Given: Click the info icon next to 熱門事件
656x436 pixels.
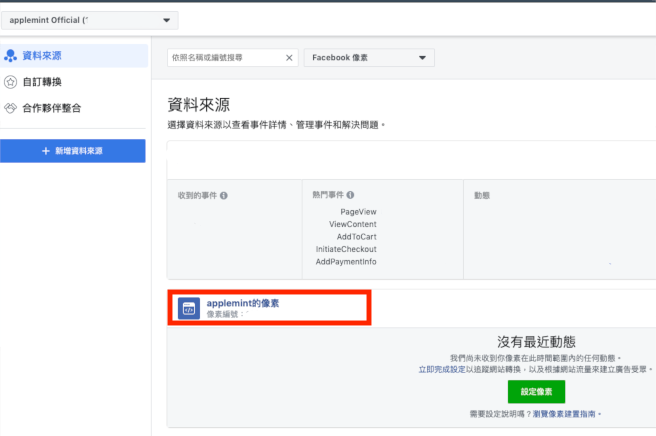Looking at the screenshot, I should pyautogui.click(x=350, y=195).
